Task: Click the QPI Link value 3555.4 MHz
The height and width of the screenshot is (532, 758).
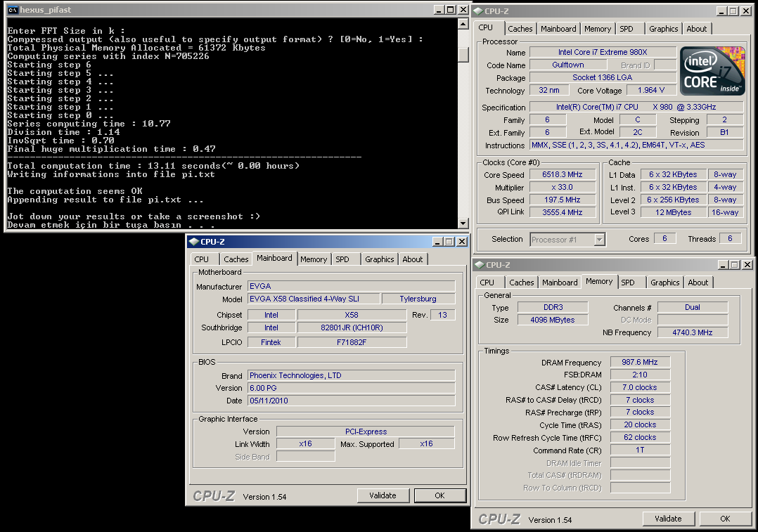Action: pos(563,212)
